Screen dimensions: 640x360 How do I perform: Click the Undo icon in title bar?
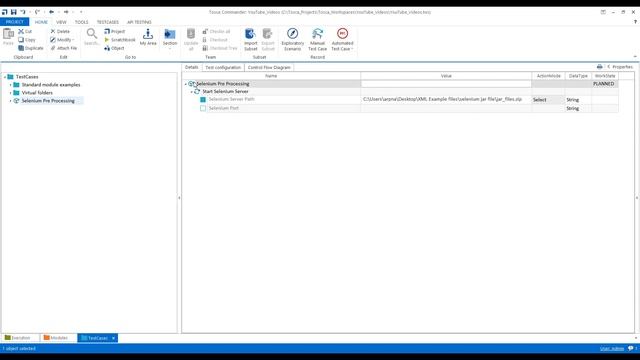pos(23,12)
